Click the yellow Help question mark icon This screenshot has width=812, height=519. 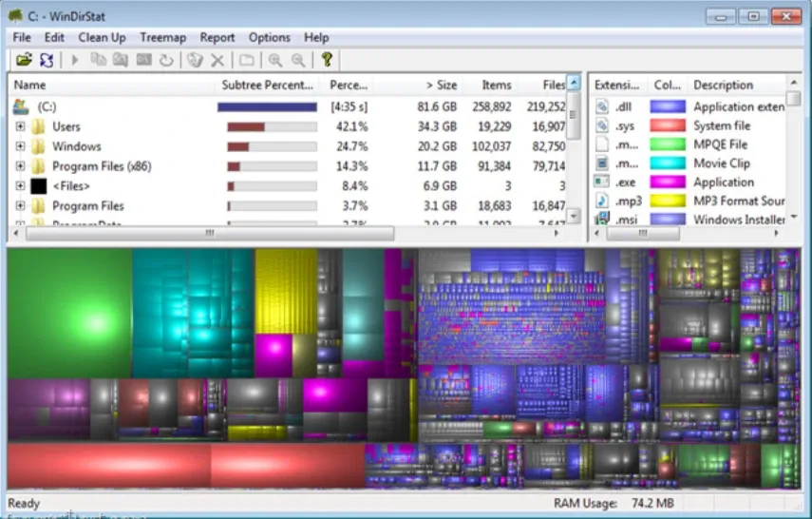(327, 60)
